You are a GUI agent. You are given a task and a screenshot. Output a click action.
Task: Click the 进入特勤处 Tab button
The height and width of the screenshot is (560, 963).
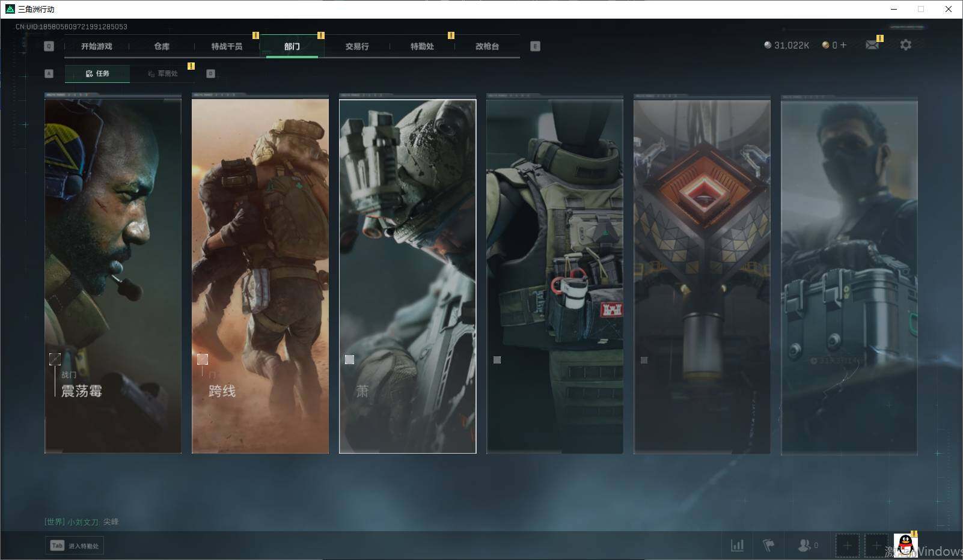75,546
